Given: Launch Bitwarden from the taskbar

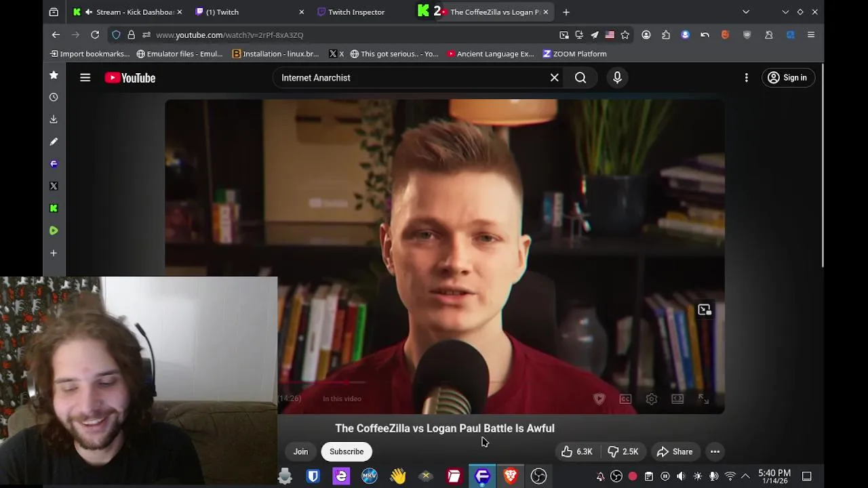Looking at the screenshot, I should (313, 476).
